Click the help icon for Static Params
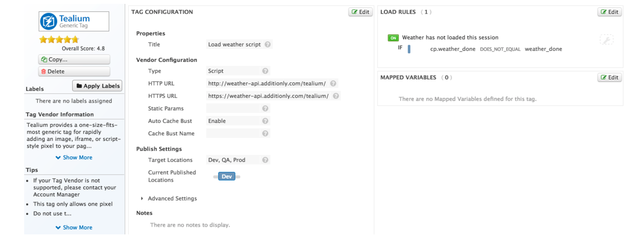 [265, 108]
